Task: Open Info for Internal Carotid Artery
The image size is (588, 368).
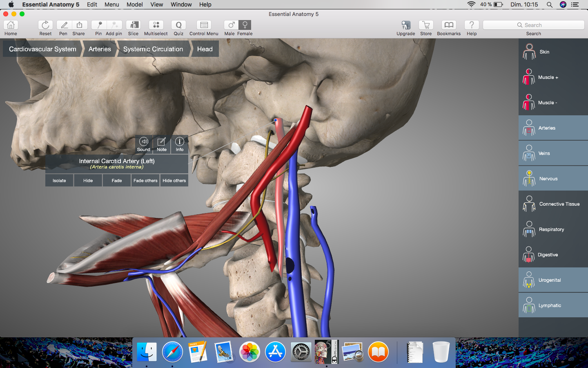Action: tap(180, 144)
